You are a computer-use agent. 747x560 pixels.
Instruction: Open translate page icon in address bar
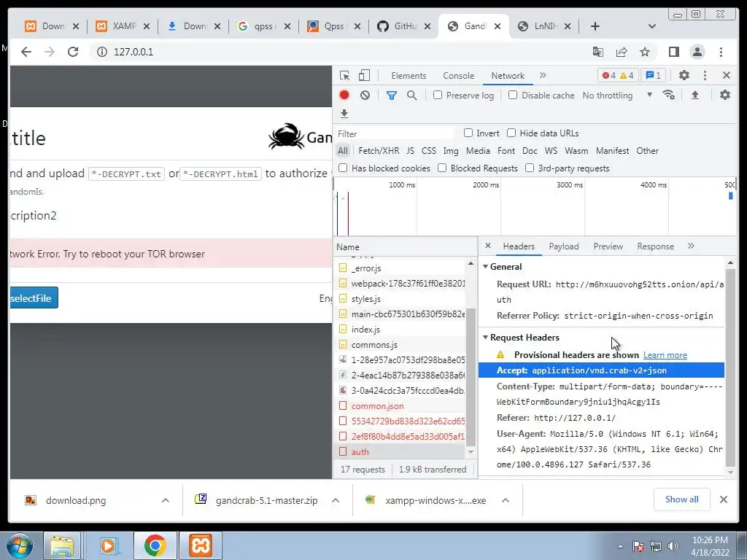598,52
